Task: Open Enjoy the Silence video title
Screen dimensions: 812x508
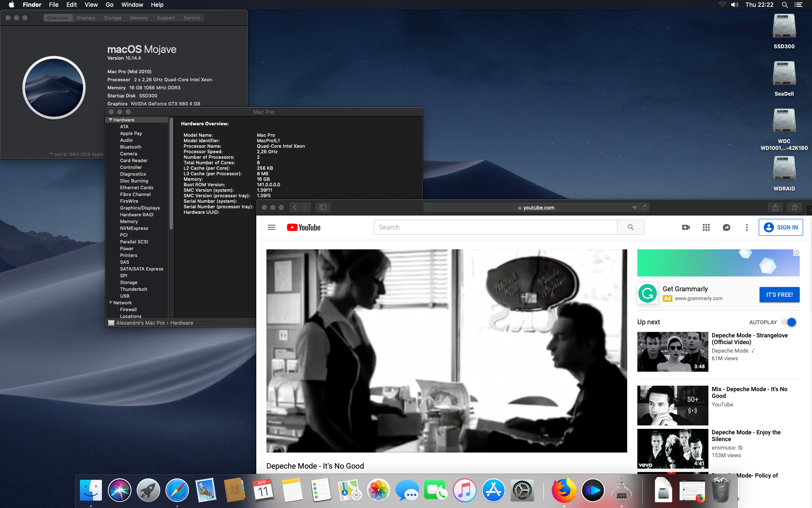Action: click(746, 436)
